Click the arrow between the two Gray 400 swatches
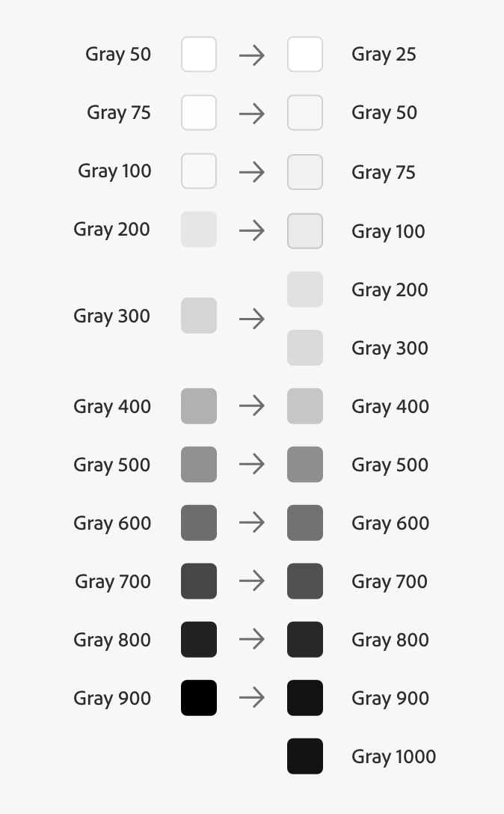The image size is (504, 814). 252,406
